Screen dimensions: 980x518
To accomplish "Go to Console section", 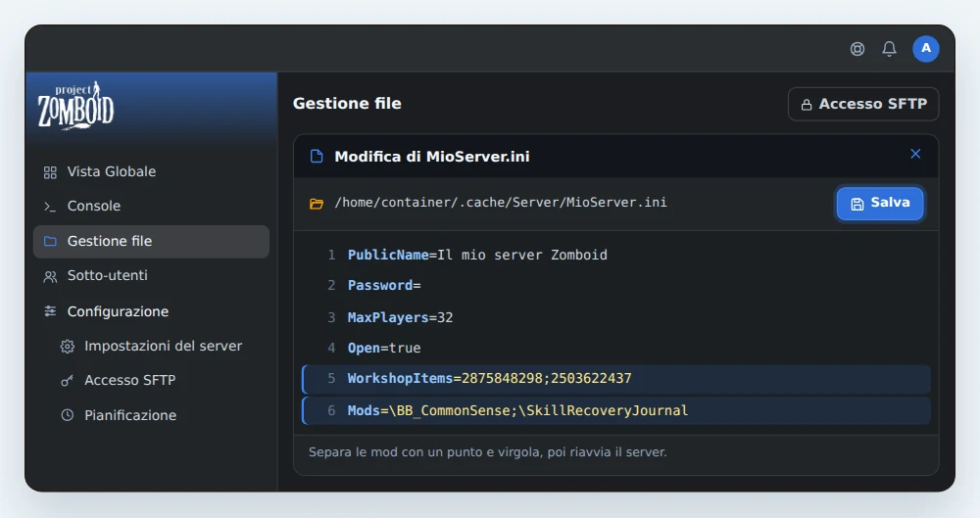I will pos(151,207).
